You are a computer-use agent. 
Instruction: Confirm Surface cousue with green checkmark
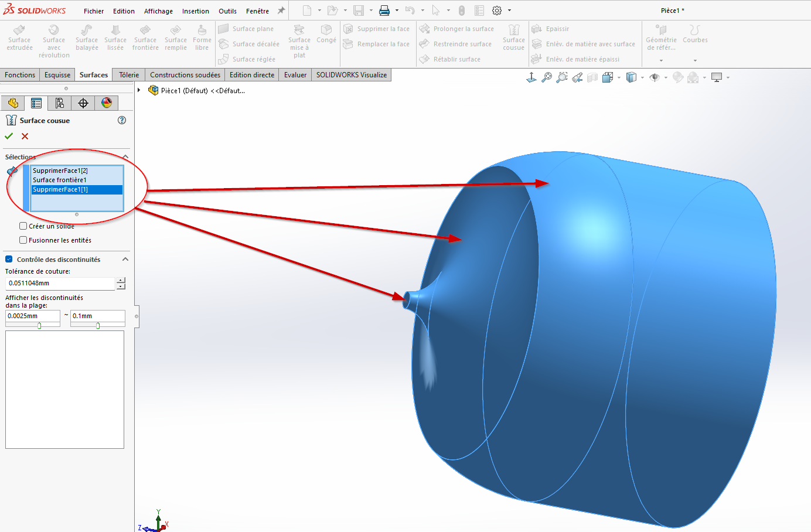pos(9,136)
